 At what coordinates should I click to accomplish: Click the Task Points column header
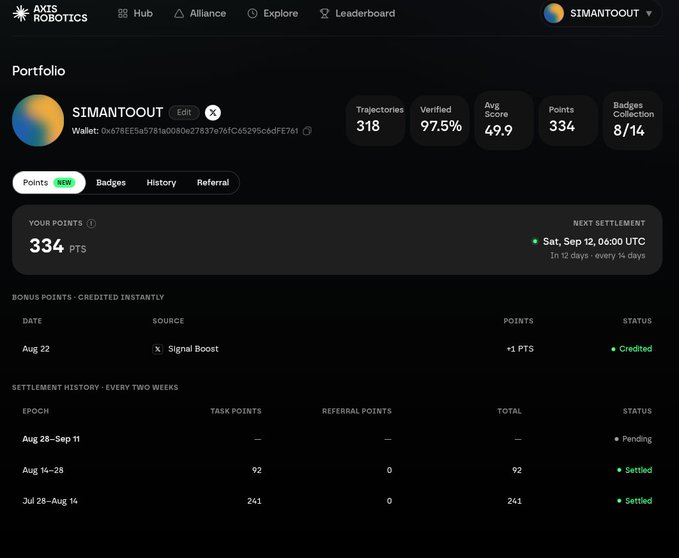pyautogui.click(x=236, y=411)
